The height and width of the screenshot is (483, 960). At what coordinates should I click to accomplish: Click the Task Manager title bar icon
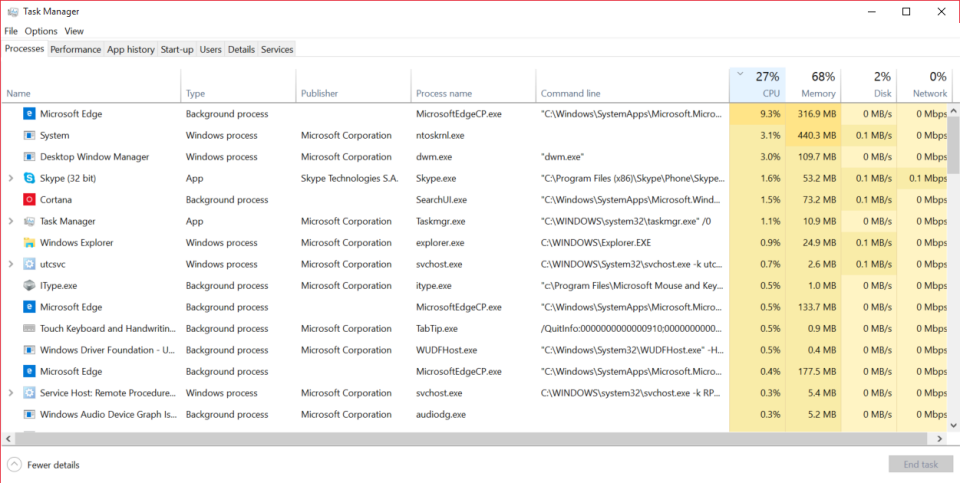click(x=13, y=12)
